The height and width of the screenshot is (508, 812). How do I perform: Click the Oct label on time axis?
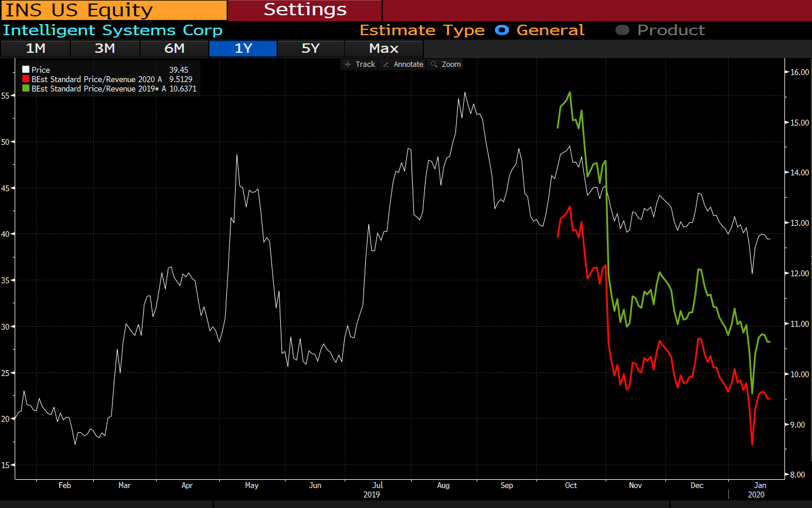point(570,486)
